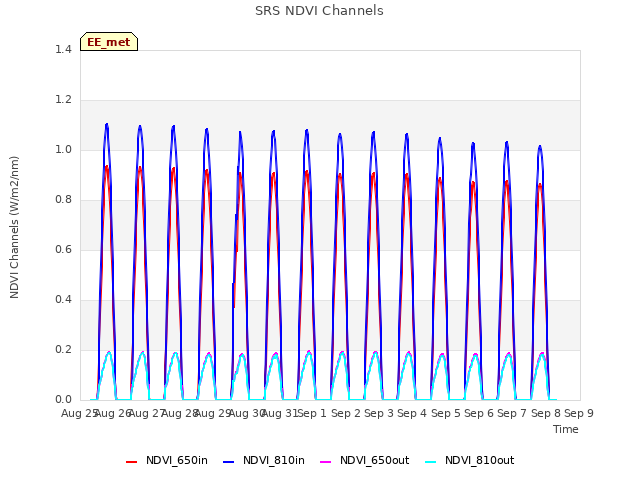The height and width of the screenshot is (480, 640).
Task: Click the Aug 25 x-axis date label
Action: pyautogui.click(x=79, y=413)
